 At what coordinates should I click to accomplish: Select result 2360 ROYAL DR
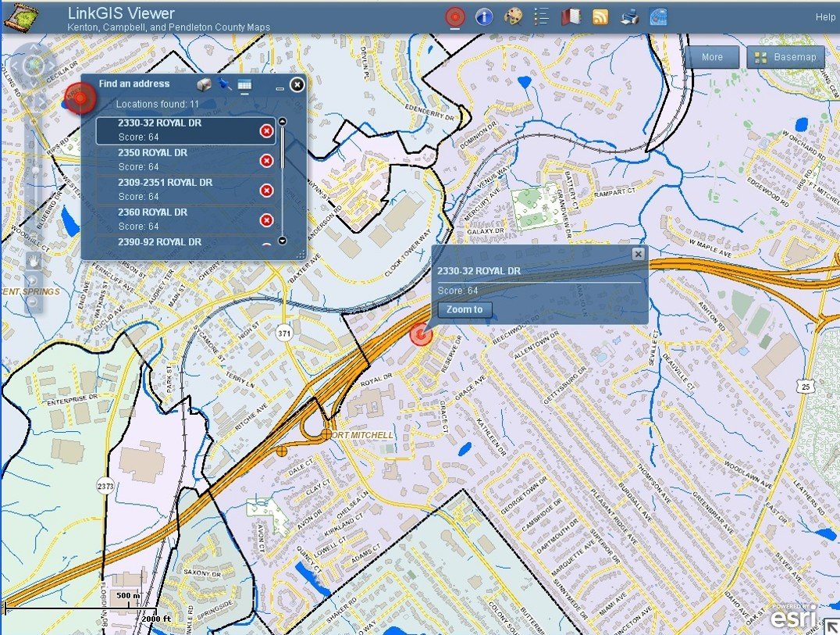[x=185, y=219]
